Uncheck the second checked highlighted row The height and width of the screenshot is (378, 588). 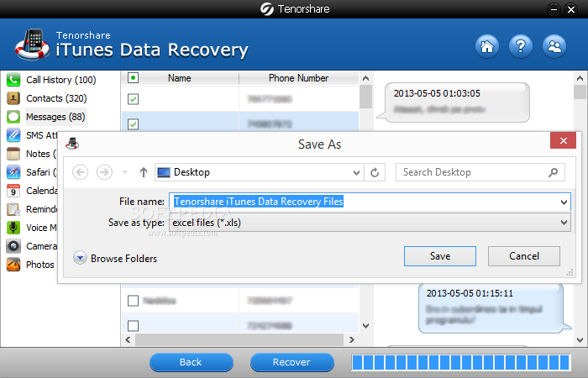click(133, 124)
